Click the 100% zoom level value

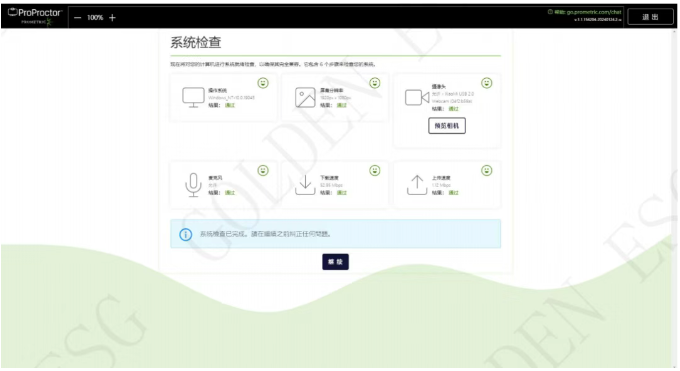95,18
